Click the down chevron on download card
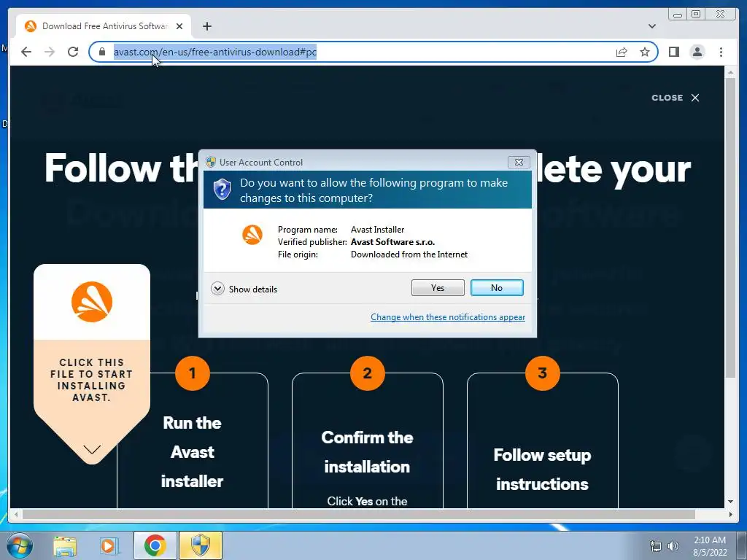Screen dimensions: 747x560 [x=92, y=449]
